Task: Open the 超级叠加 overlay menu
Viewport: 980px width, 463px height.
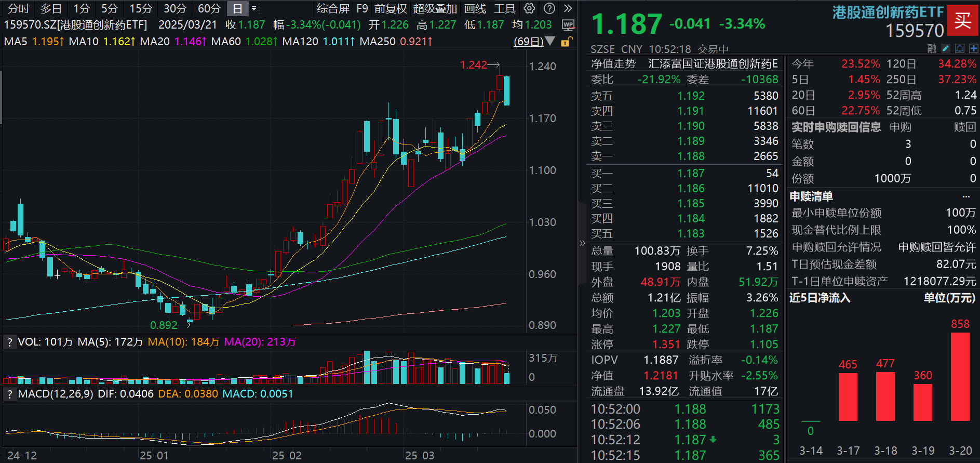Action: tap(435, 8)
